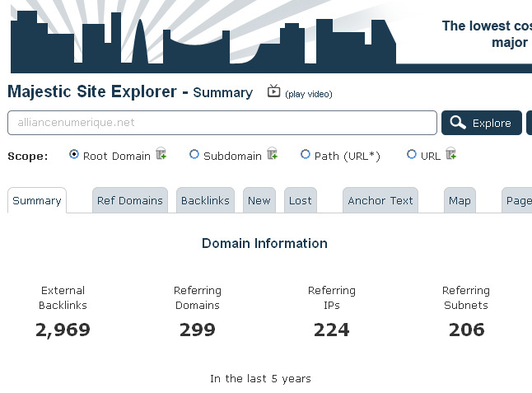The width and height of the screenshot is (532, 393).
Task: Open the Anchor Text tab
Action: [380, 200]
